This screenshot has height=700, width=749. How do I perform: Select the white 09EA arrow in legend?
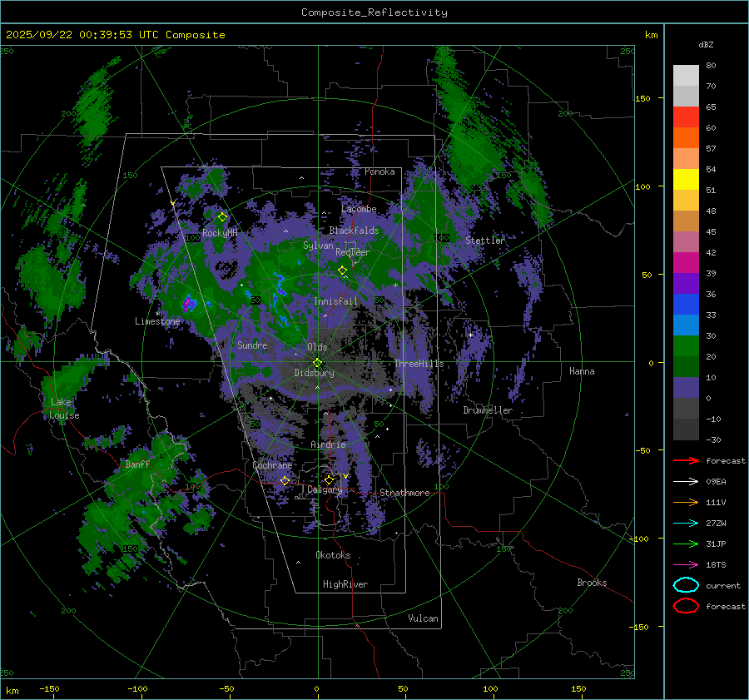(x=685, y=481)
